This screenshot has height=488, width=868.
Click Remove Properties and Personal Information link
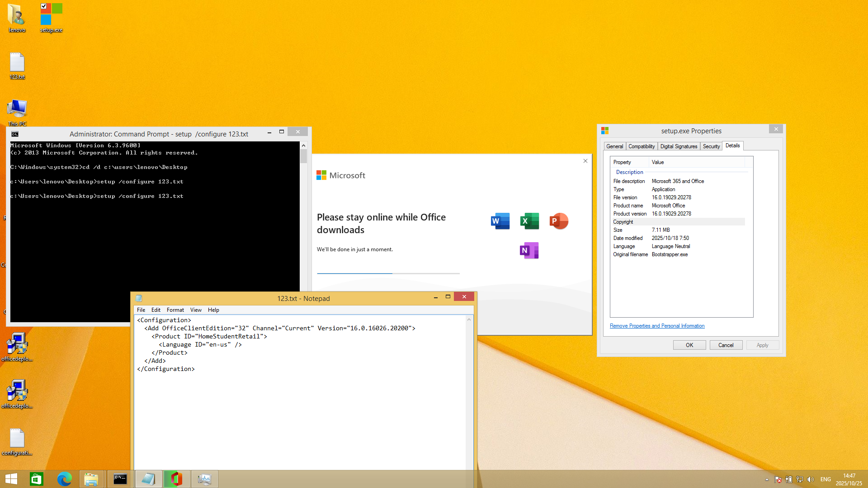657,326
